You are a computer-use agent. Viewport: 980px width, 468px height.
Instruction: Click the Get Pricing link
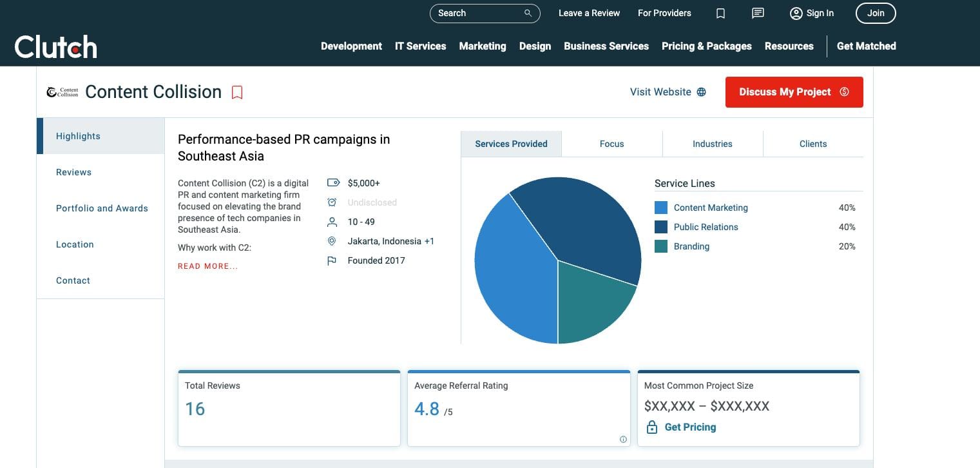(690, 427)
